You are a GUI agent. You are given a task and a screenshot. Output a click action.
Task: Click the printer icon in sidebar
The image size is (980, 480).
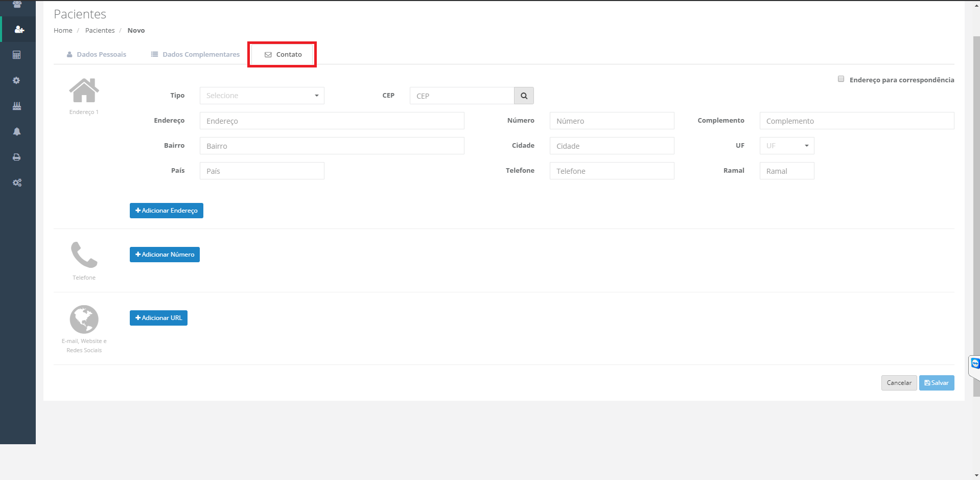click(17, 157)
